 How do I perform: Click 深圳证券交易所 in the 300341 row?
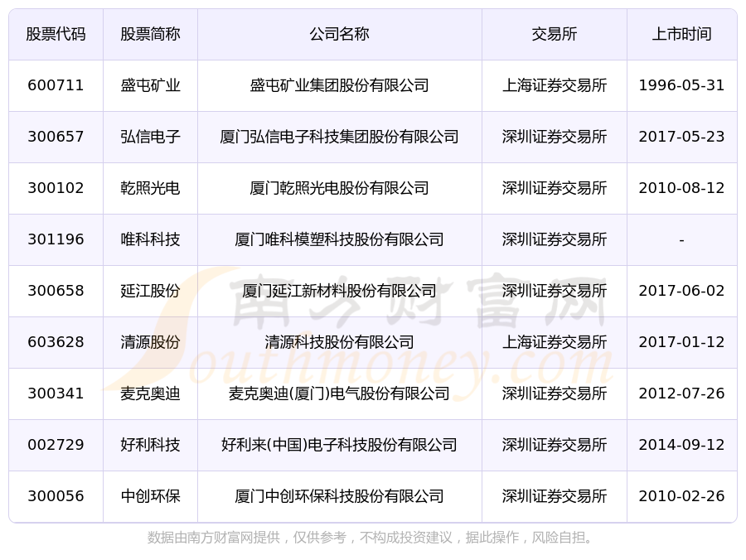(x=555, y=393)
